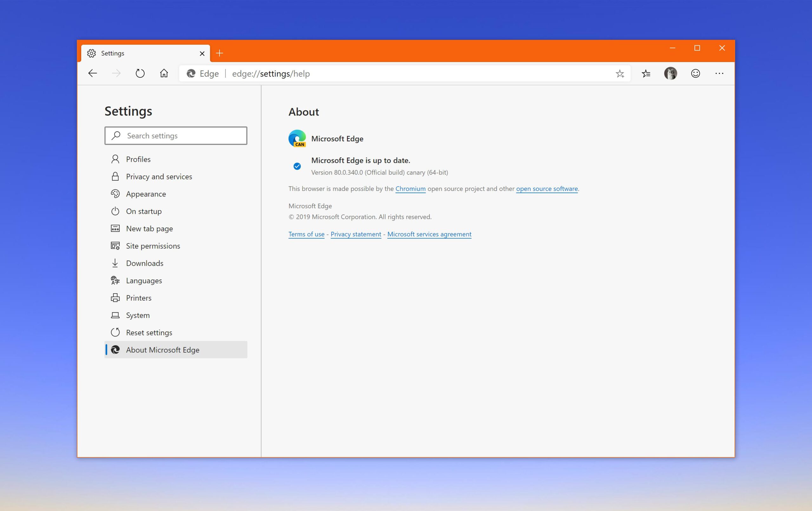Close the Settings tab
Viewport: 812px width, 511px height.
pyautogui.click(x=202, y=53)
